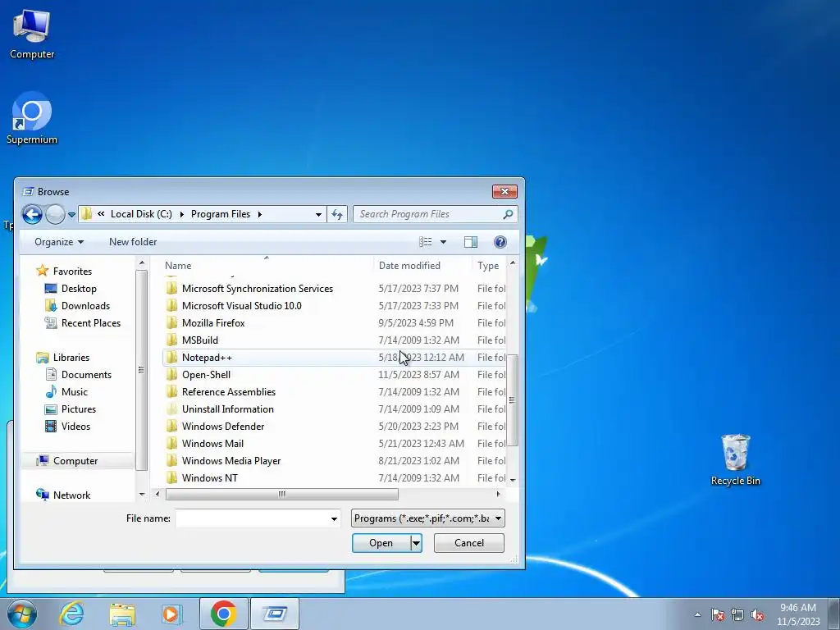840x630 pixels.
Task: Go back using the Back arrow button
Action: point(32,214)
